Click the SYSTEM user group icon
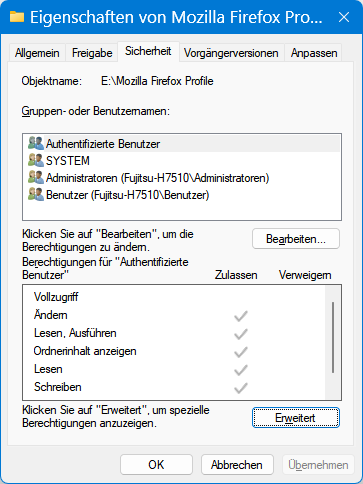The width and height of the screenshot is (363, 484). 36,160
